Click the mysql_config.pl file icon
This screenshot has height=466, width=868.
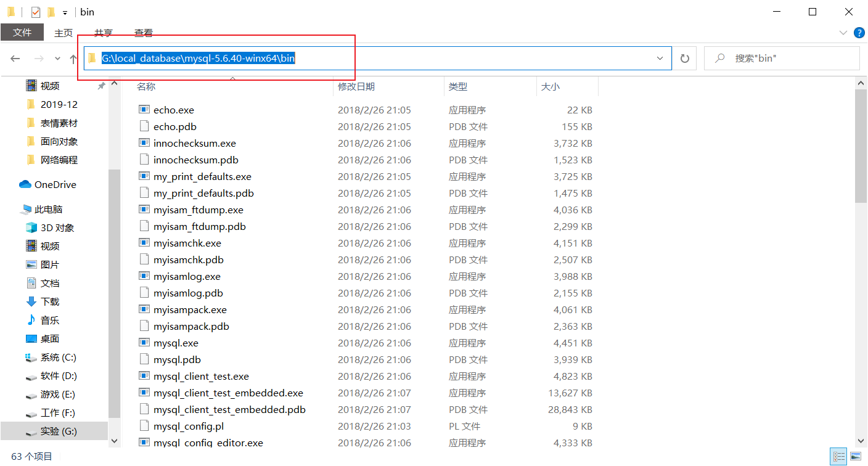pyautogui.click(x=144, y=426)
